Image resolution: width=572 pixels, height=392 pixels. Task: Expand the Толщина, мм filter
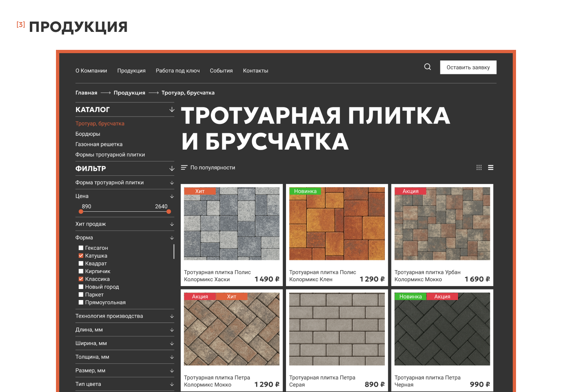(x=172, y=357)
